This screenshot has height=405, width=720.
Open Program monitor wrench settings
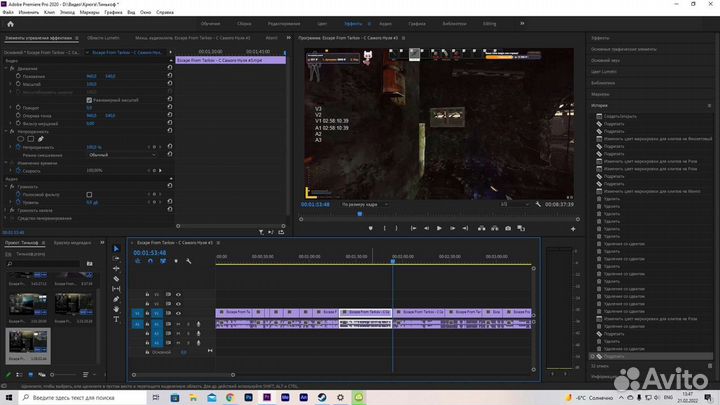tap(538, 204)
